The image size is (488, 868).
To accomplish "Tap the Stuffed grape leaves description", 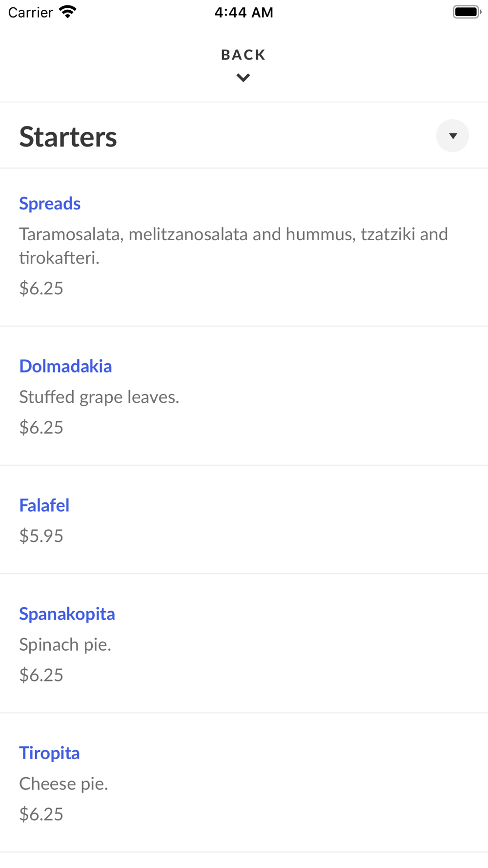I will pyautogui.click(x=99, y=397).
